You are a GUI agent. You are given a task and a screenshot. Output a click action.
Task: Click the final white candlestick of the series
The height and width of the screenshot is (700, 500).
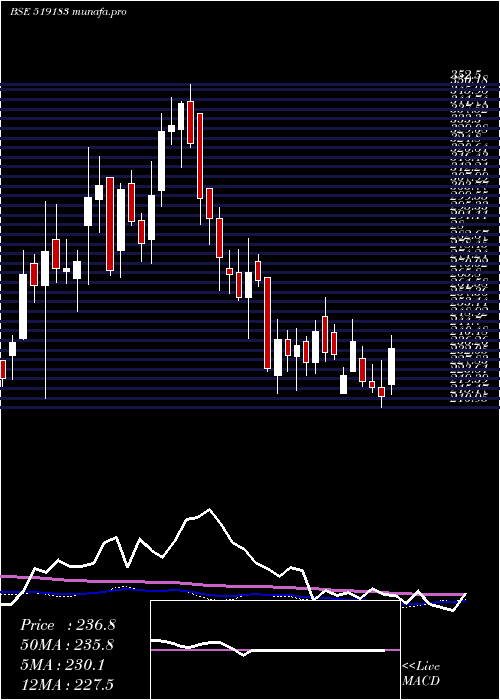tap(392, 366)
